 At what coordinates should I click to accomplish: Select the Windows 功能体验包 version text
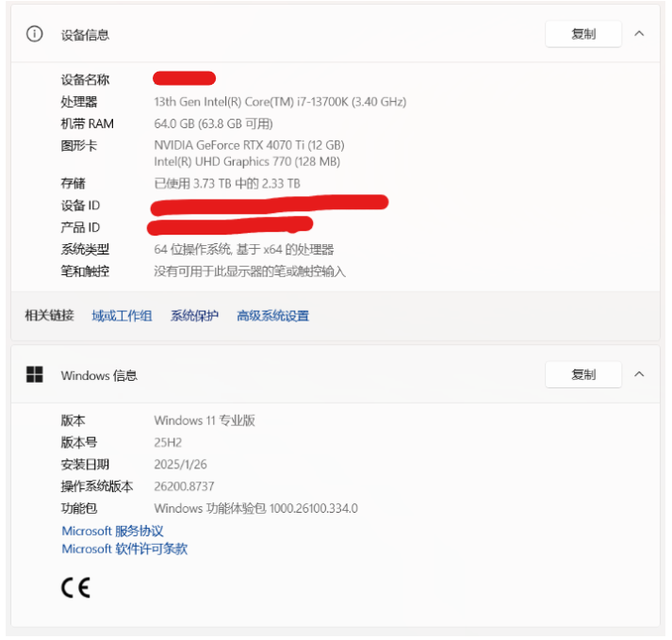point(255,508)
